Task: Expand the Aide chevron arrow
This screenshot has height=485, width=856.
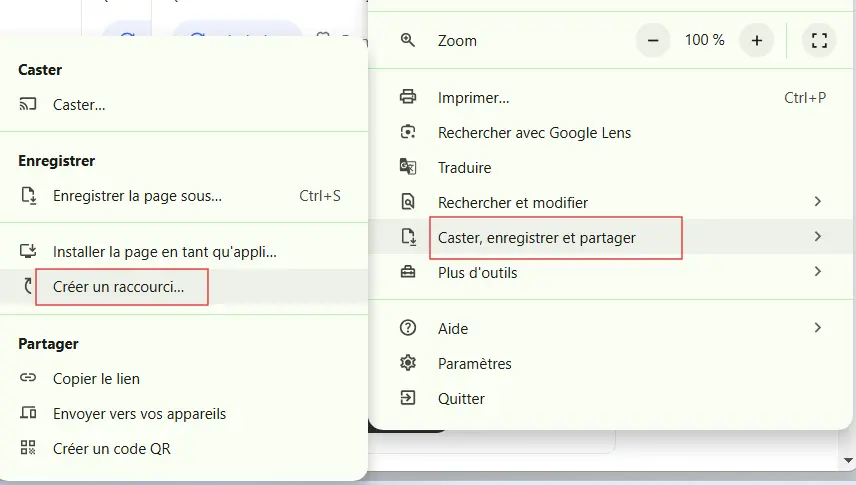Action: (817, 328)
